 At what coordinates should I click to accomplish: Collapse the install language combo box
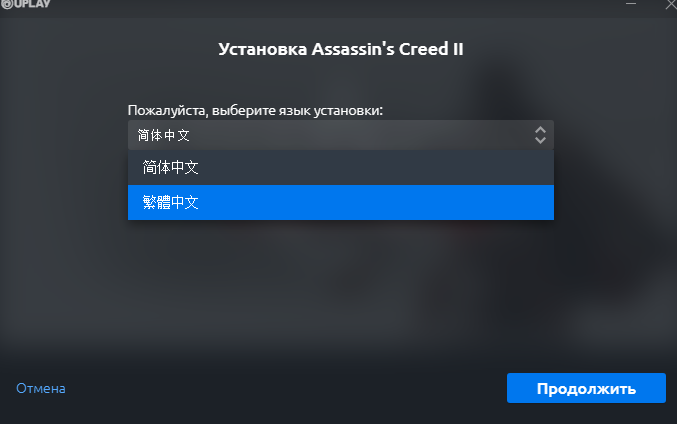click(x=341, y=135)
